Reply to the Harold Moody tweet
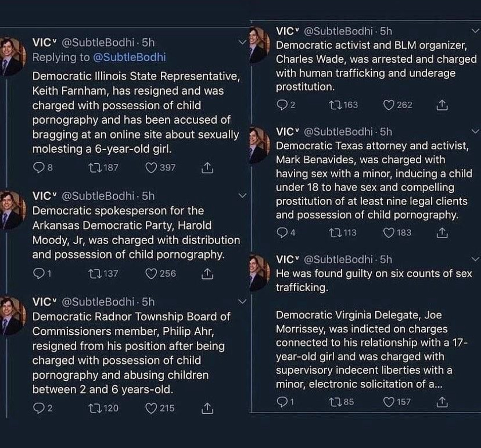 coord(38,273)
